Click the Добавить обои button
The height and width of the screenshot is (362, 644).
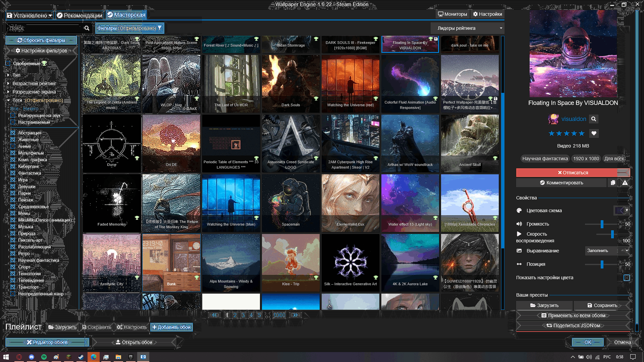(x=171, y=327)
